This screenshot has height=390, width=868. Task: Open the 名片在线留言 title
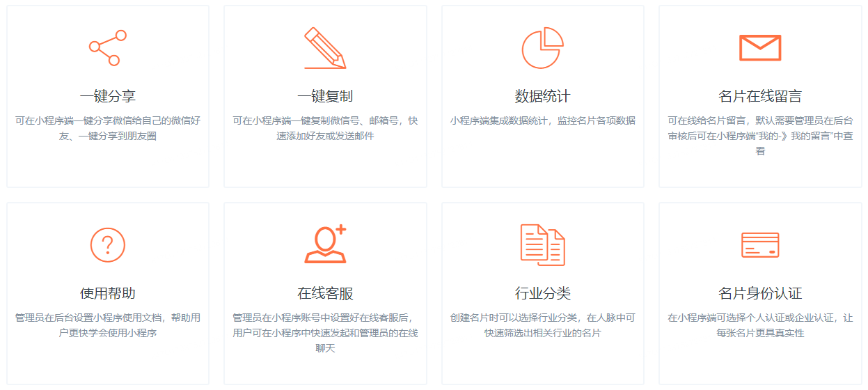coord(760,96)
